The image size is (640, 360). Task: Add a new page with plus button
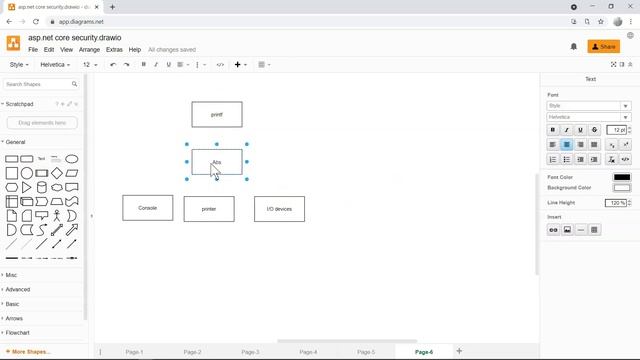(459, 351)
